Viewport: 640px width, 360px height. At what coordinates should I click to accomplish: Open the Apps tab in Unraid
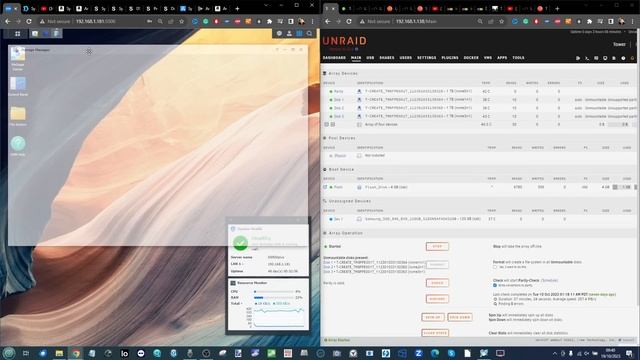502,58
